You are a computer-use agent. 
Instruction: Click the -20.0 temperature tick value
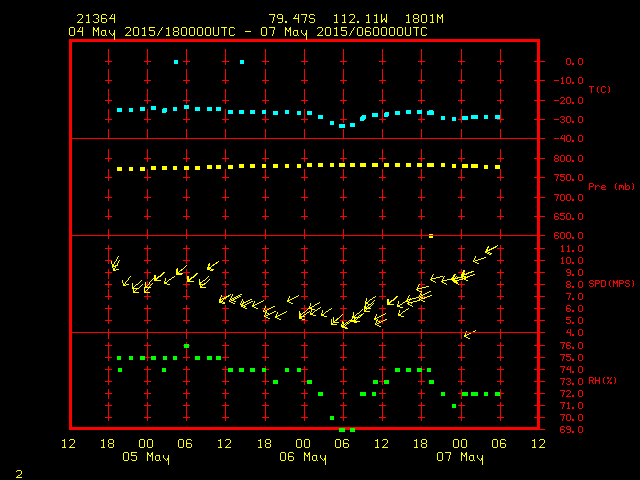(x=569, y=100)
